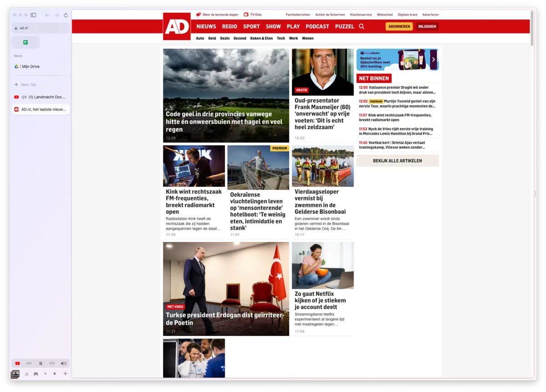Reload the page with the refresh icon
The width and height of the screenshot is (546, 392).
[x=66, y=15]
